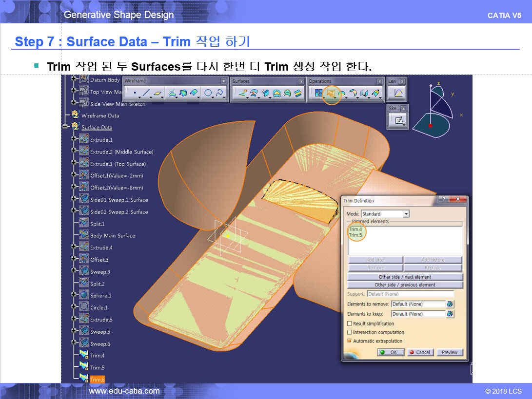This screenshot has width=532, height=399.
Task: Collapse the Surface Data tree node
Action: click(x=65, y=127)
